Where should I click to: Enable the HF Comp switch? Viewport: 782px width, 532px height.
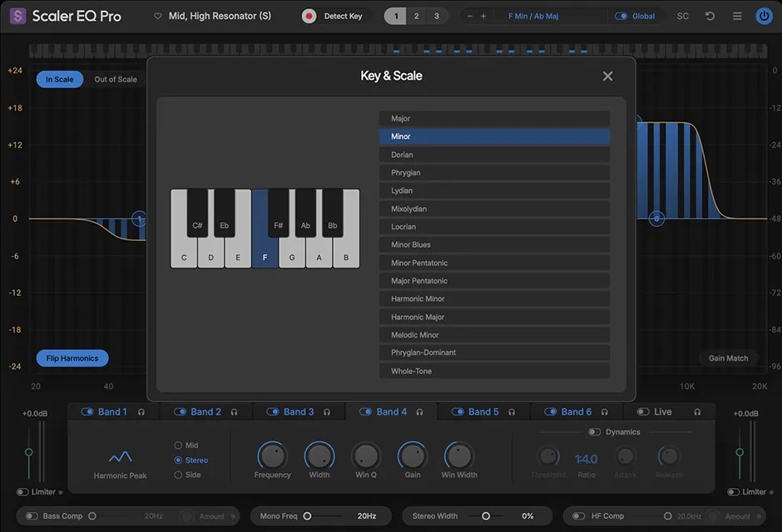pyautogui.click(x=578, y=516)
